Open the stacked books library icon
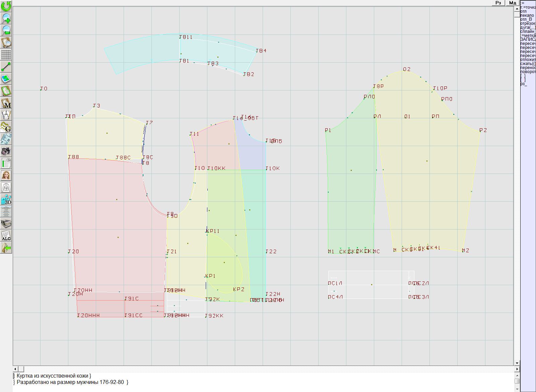The height and width of the screenshot is (392, 536). coord(6,223)
